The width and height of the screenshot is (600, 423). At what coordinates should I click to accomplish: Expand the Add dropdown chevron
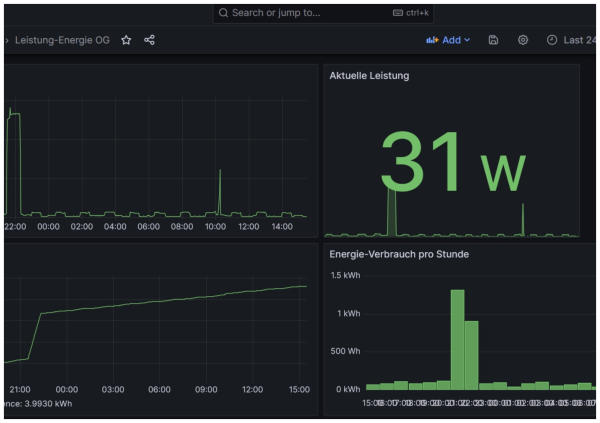467,40
